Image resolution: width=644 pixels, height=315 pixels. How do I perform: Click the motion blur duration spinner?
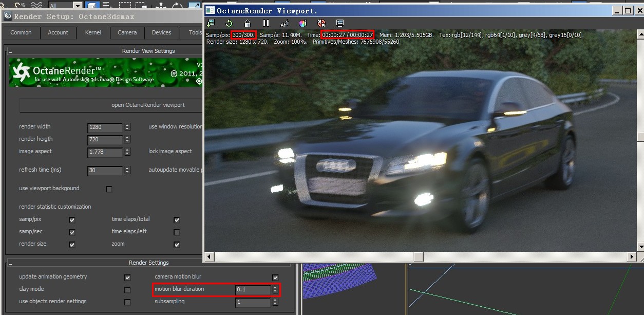pyautogui.click(x=275, y=290)
